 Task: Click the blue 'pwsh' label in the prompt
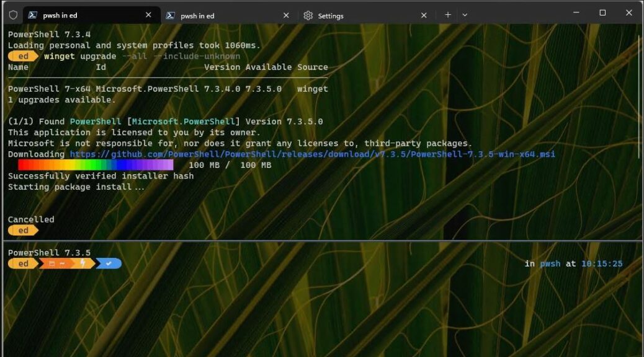point(550,263)
